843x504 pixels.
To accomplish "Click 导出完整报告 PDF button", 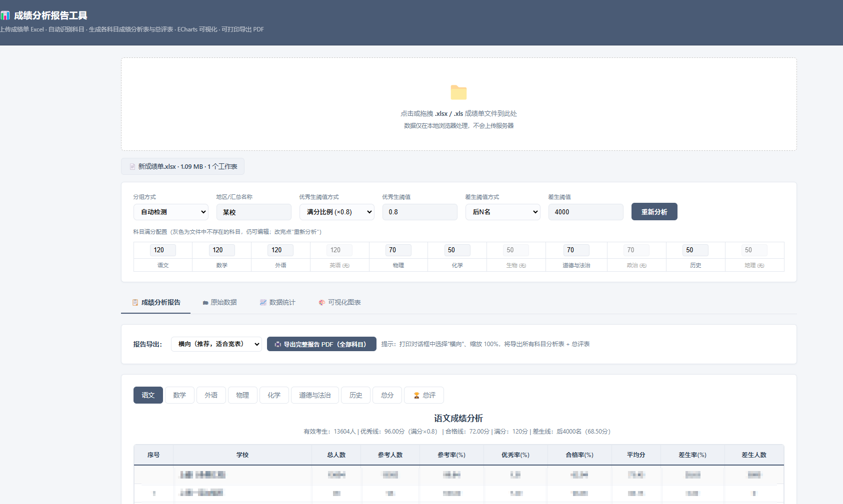I will click(x=321, y=344).
